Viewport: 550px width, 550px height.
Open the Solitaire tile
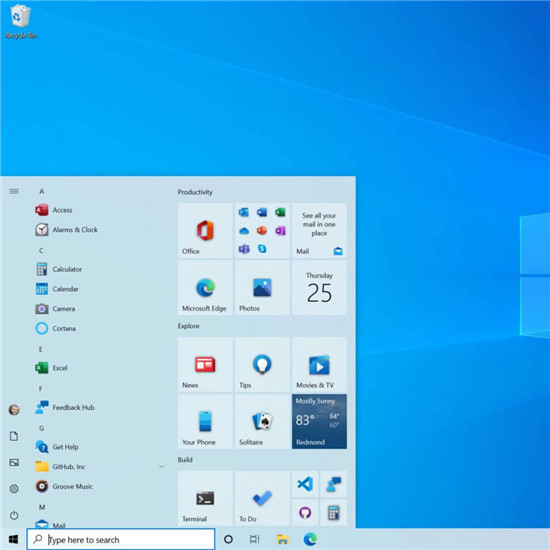tap(262, 421)
